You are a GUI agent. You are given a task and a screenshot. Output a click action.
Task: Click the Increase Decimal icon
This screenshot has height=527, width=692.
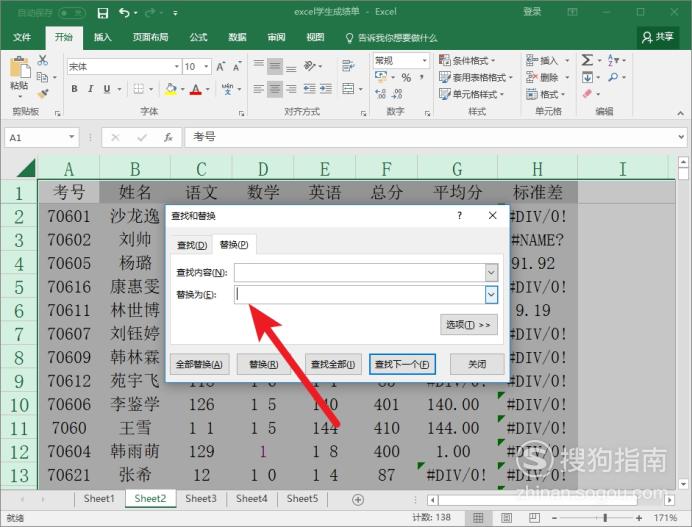point(380,94)
